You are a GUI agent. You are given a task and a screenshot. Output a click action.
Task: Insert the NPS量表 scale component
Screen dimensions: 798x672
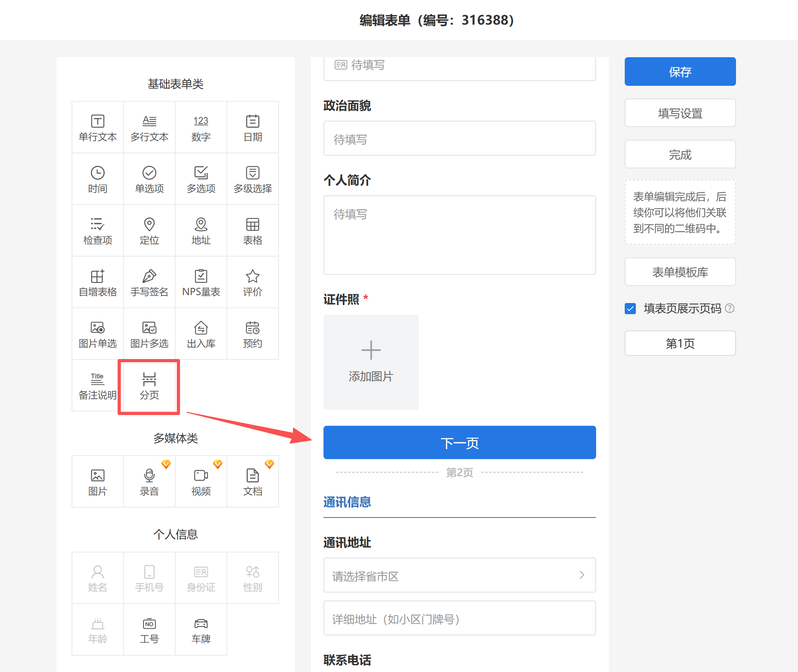[201, 282]
